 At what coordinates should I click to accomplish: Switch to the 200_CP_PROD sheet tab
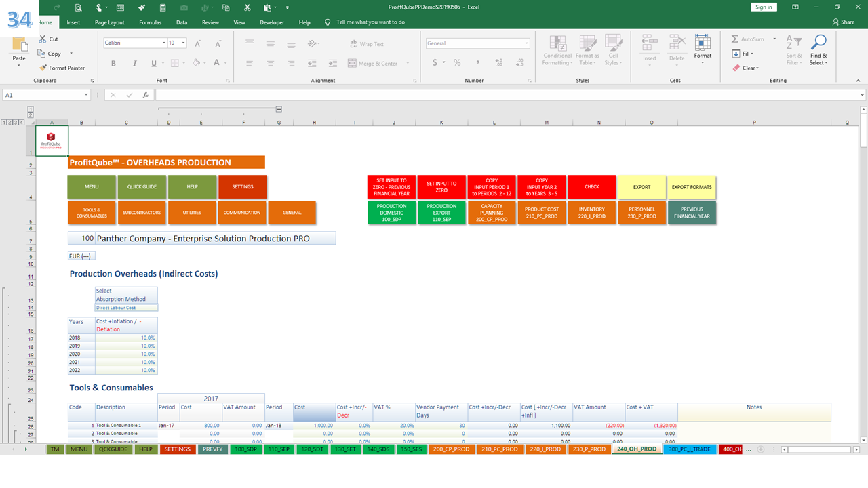point(452,449)
